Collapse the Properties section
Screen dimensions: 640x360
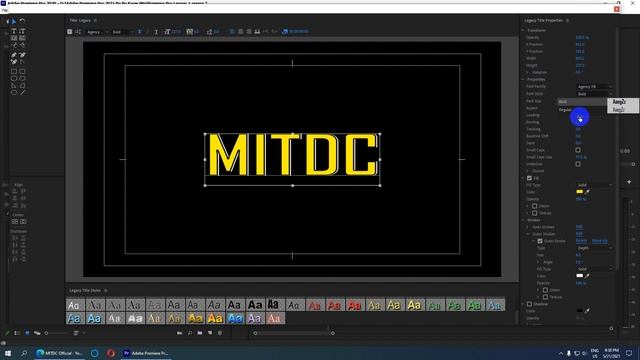(523, 80)
